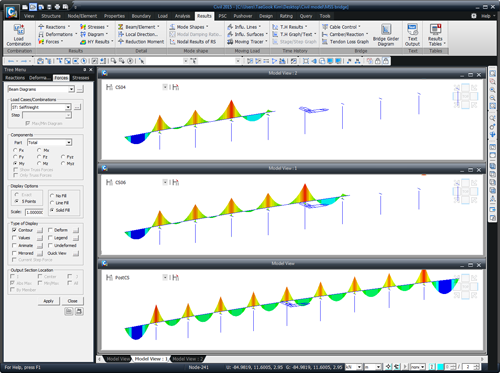The image size is (500, 373).
Task: Expand the Mode Shapes ribbon dropdown
Action: [x=207, y=27]
